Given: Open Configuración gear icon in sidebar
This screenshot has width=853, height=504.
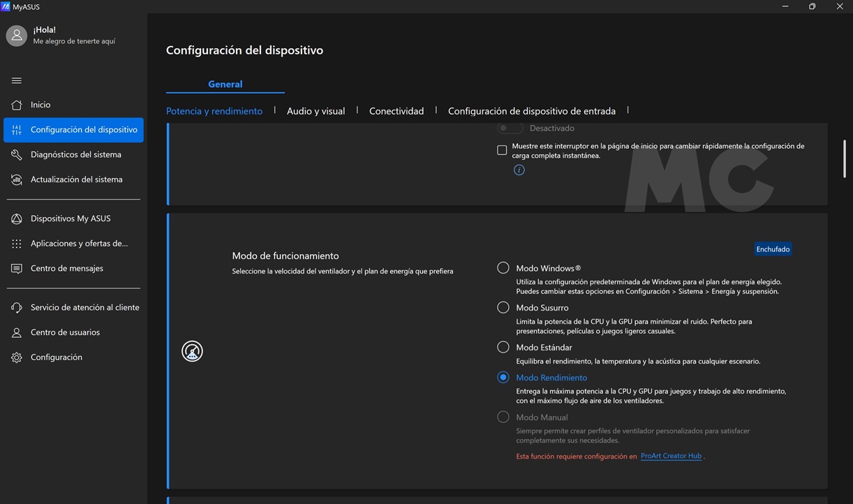Looking at the screenshot, I should [x=17, y=357].
